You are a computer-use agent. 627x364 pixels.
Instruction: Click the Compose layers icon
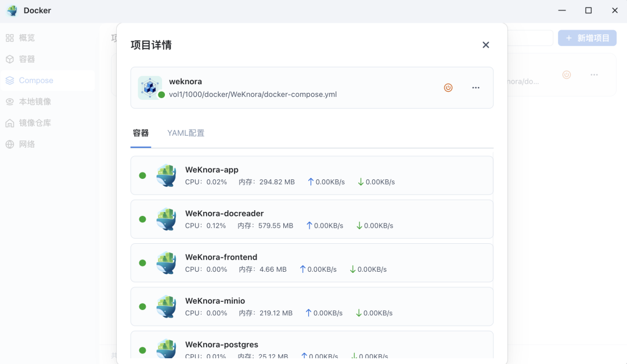click(10, 80)
